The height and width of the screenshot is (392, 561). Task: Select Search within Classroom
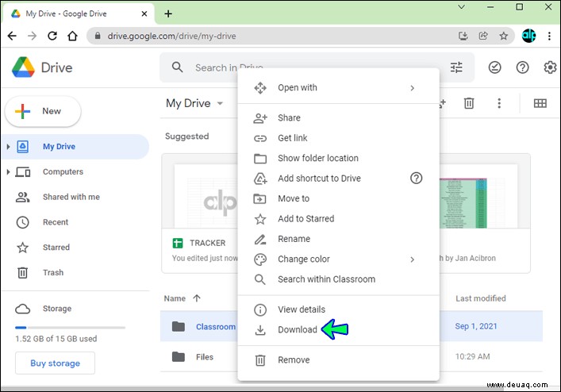click(339, 279)
